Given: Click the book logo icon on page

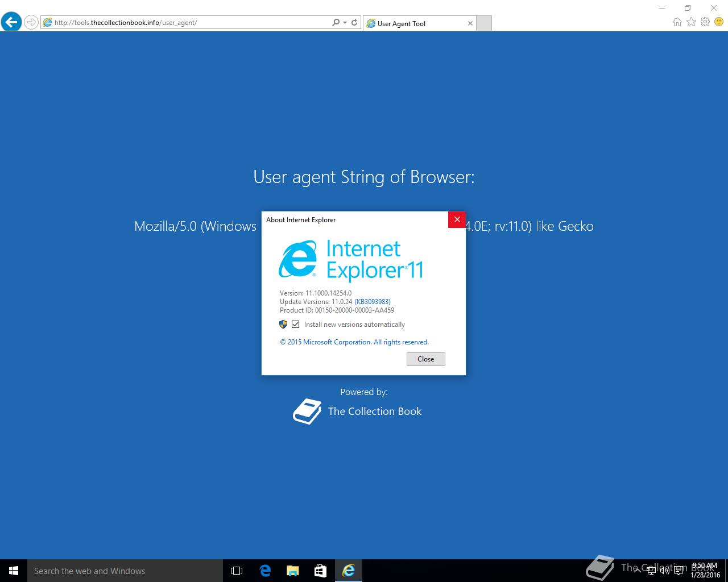Looking at the screenshot, I should (x=307, y=411).
